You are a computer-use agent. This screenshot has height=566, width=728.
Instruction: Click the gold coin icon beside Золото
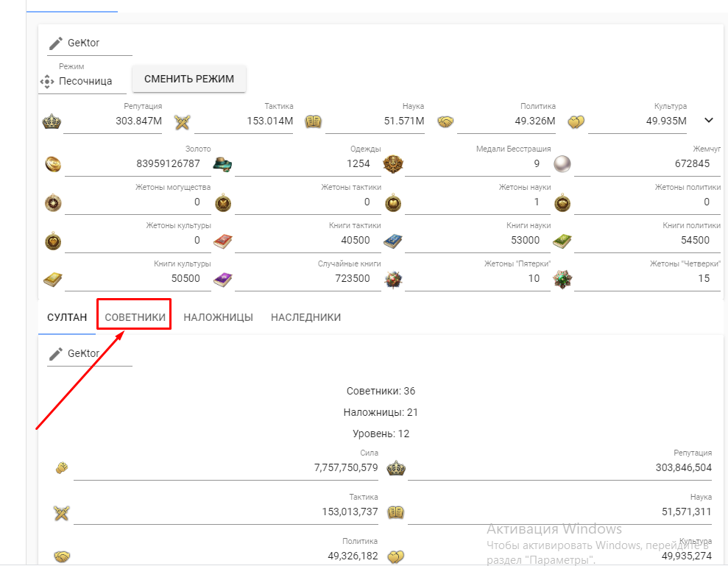click(53, 164)
